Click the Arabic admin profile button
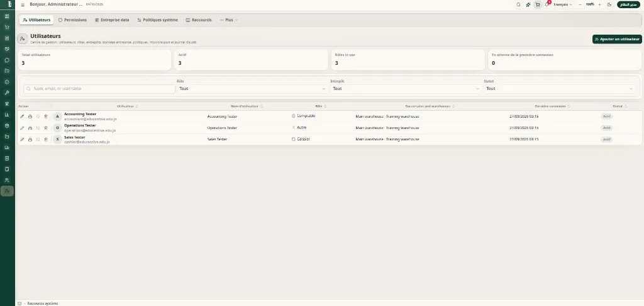The width and height of the screenshot is (644, 306). point(628,4)
